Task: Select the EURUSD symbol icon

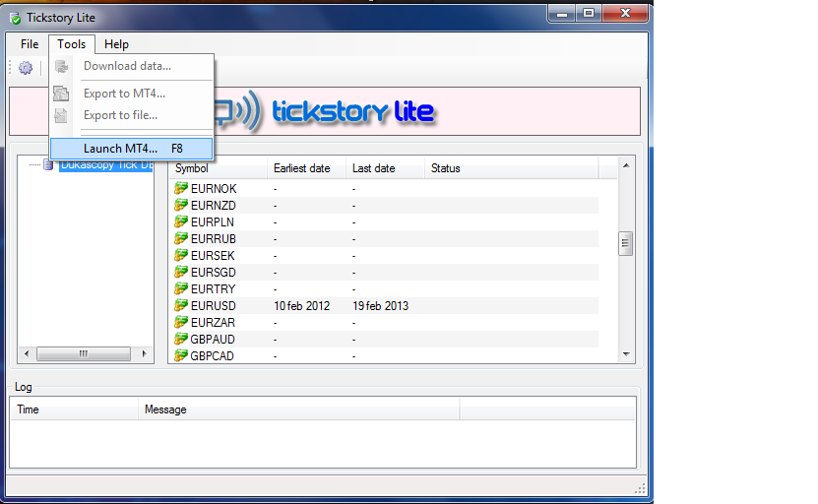Action: pos(181,305)
